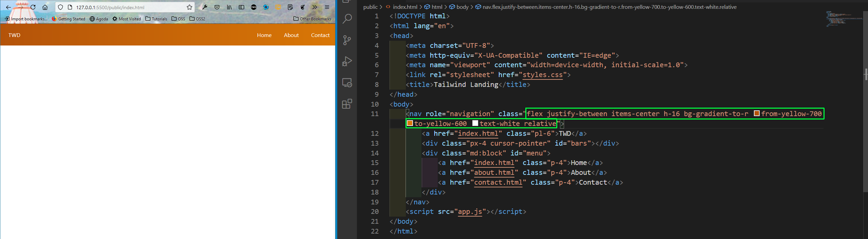The image size is (868, 239).
Task: Click the 'html' breadcrumb element
Action: (x=433, y=7)
